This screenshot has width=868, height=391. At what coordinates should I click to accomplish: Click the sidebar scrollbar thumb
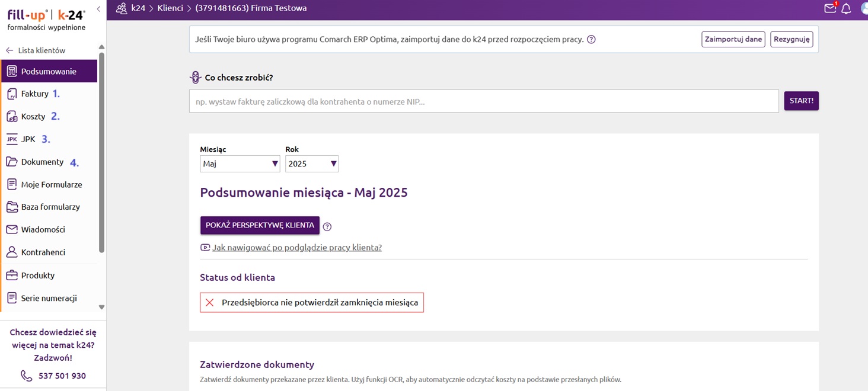(101, 153)
